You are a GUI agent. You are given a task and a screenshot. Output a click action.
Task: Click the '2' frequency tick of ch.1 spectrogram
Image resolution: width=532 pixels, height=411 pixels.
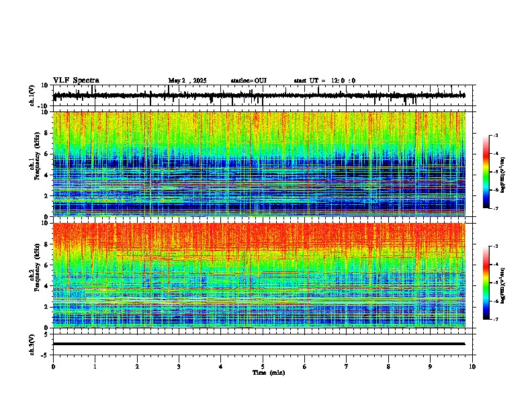point(46,195)
